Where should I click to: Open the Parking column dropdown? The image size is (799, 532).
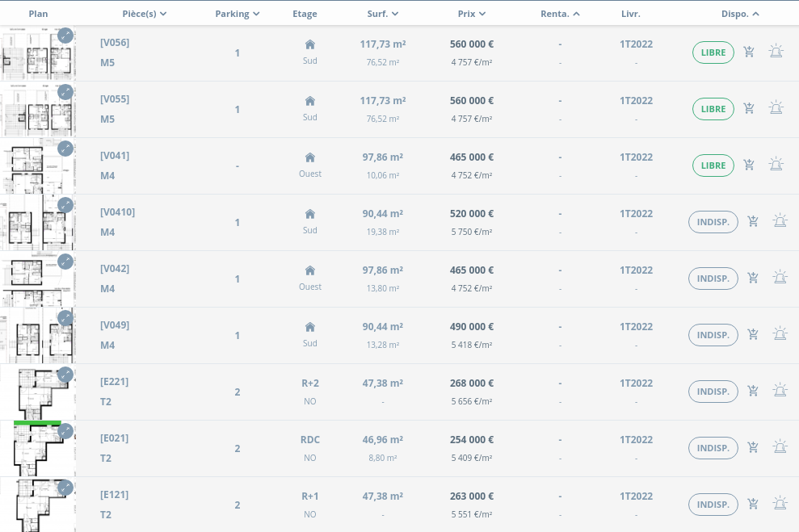tap(238, 14)
